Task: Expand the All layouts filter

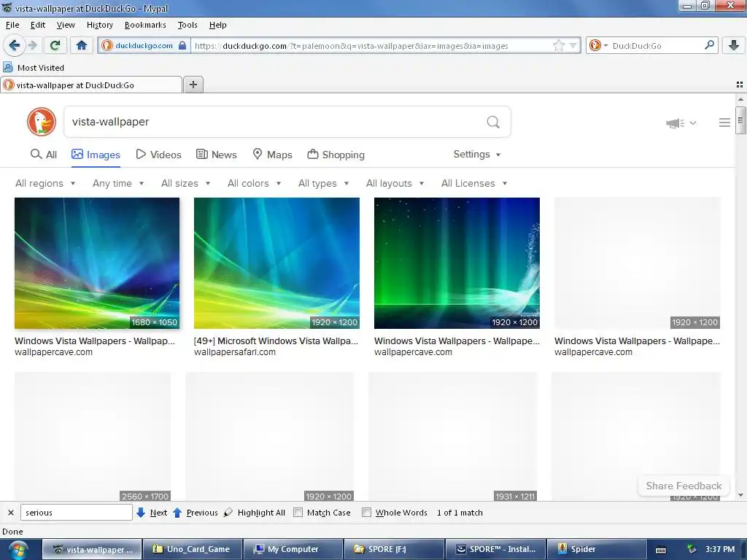Action: (395, 183)
